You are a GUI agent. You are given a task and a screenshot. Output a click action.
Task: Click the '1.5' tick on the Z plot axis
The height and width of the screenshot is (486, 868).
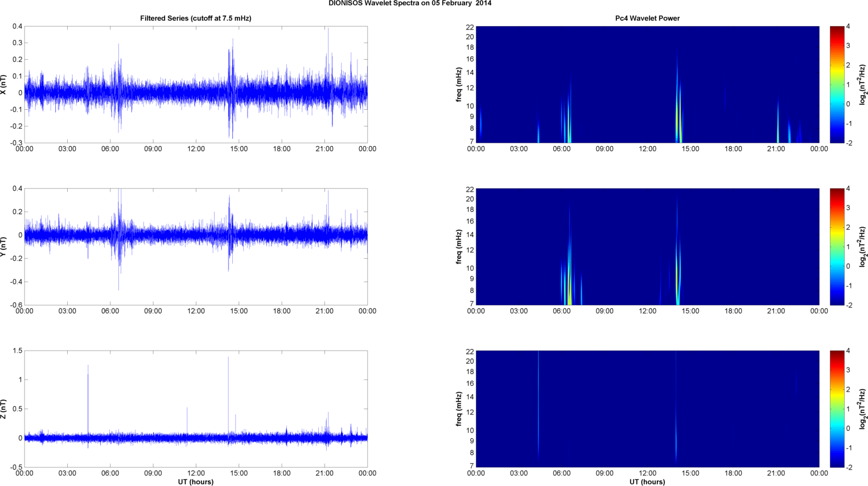point(17,351)
